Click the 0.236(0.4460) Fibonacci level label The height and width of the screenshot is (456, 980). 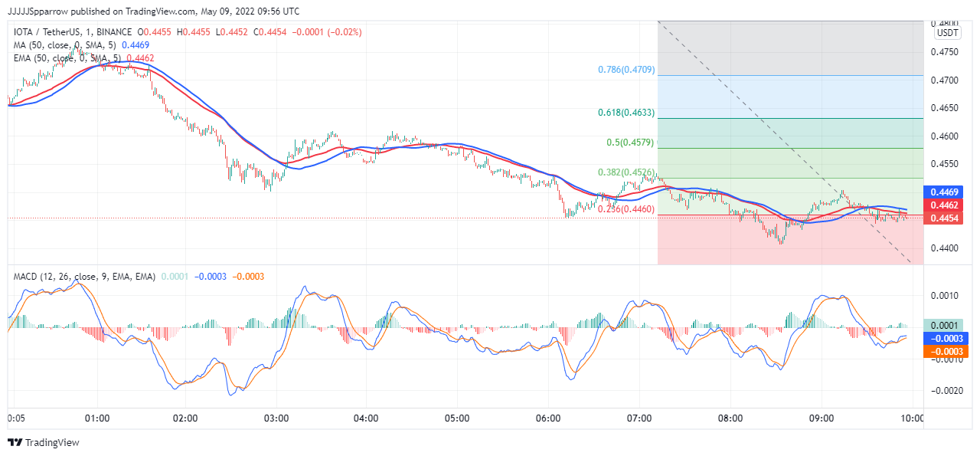[626, 208]
